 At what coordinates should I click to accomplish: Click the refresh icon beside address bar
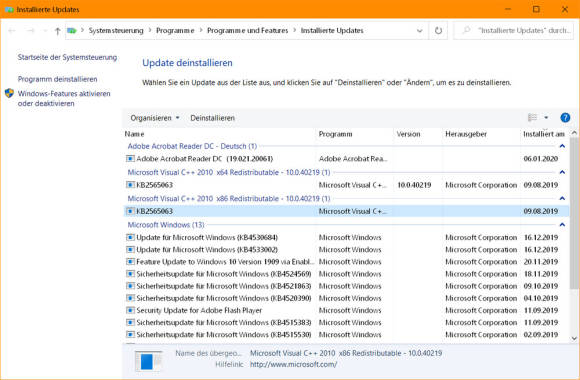438,30
